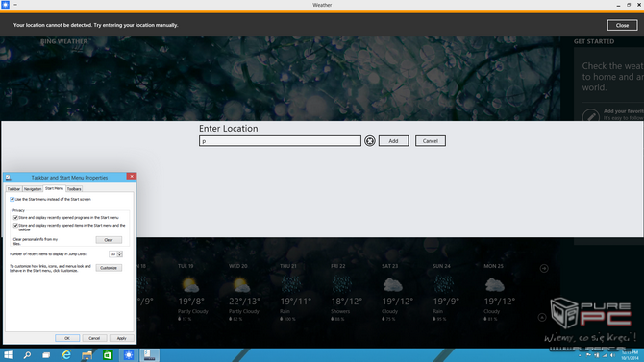The width and height of the screenshot is (644, 362).
Task: Open the Taskbar tab in properties
Action: (x=13, y=189)
